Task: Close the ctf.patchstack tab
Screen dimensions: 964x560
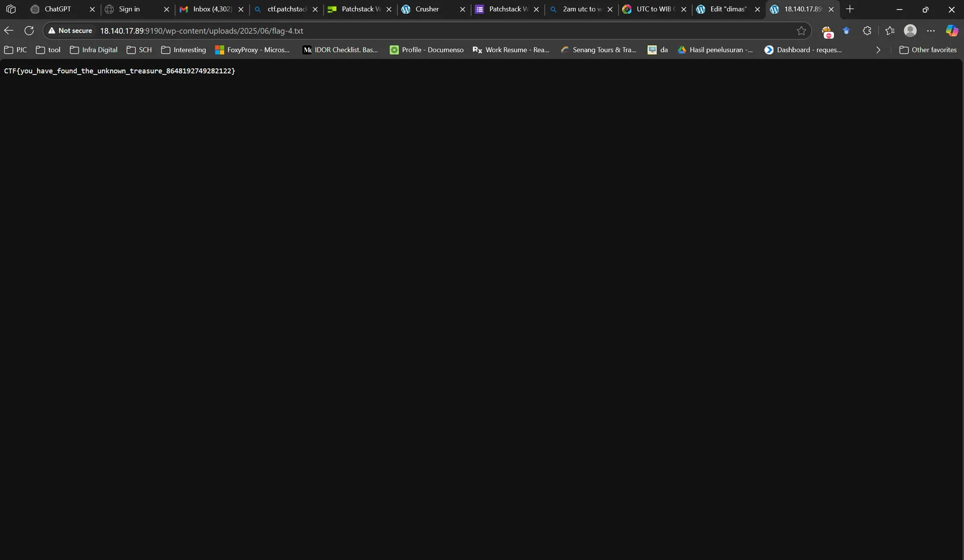Action: (x=315, y=10)
